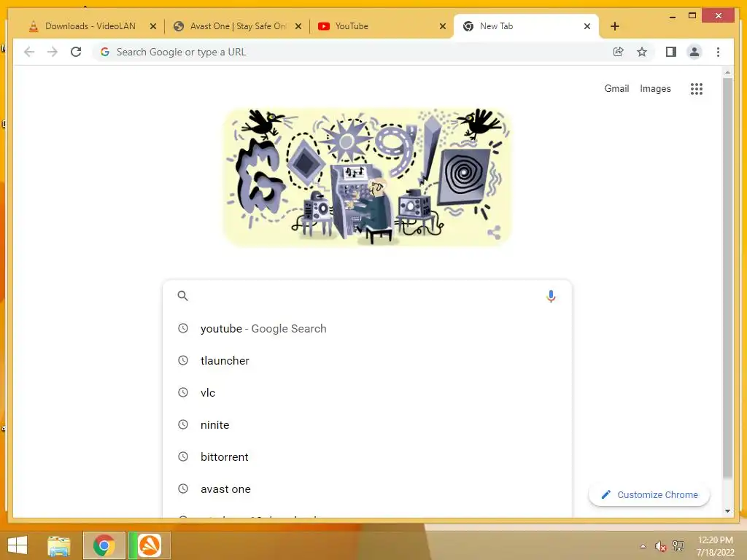This screenshot has height=560, width=747.
Task: Switch to the Avast One tab
Action: click(237, 26)
